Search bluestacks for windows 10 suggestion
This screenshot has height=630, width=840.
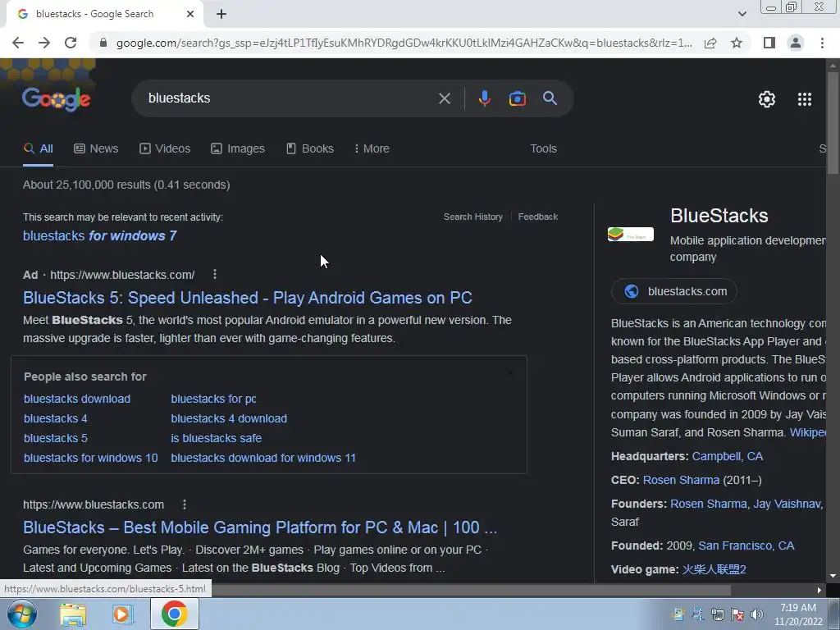pyautogui.click(x=90, y=458)
